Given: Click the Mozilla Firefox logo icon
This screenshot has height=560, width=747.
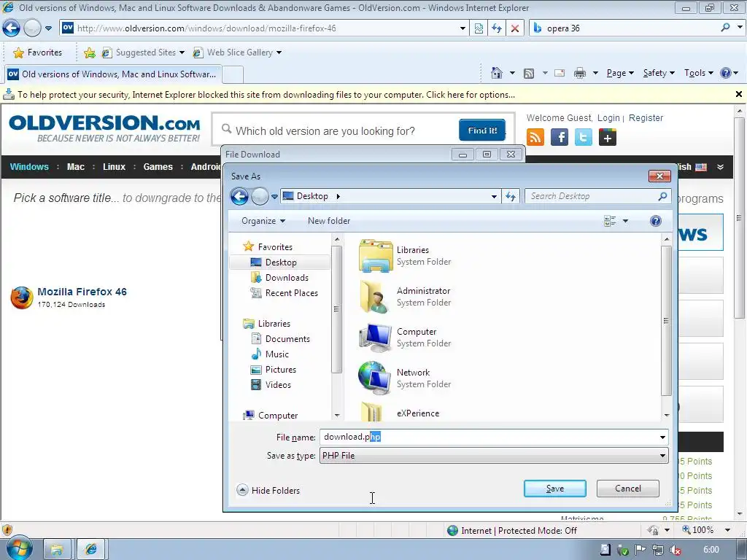Looking at the screenshot, I should tap(22, 297).
